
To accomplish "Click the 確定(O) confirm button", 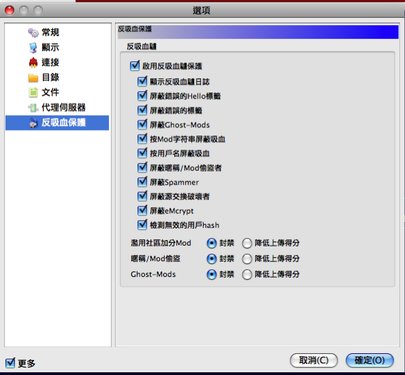I will [370, 360].
